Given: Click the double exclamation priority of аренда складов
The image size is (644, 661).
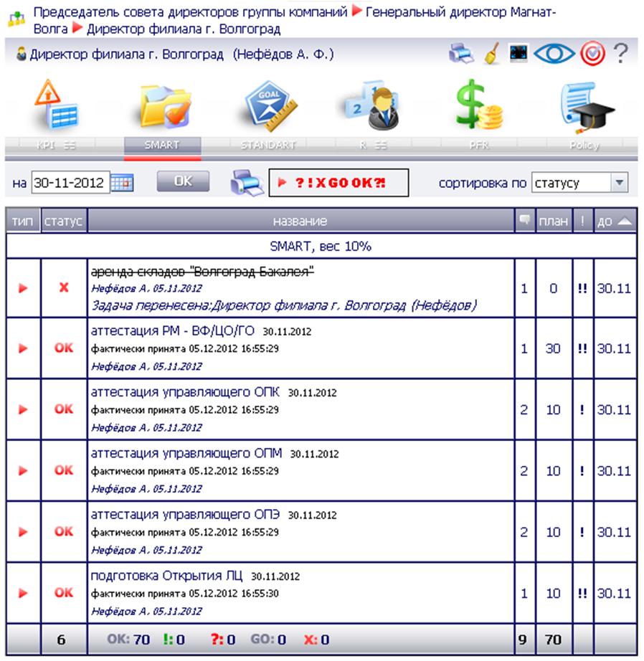Looking at the screenshot, I should (x=582, y=288).
